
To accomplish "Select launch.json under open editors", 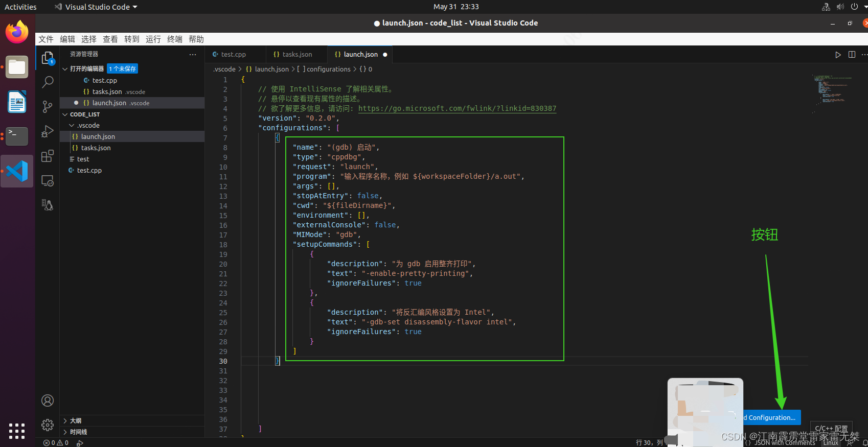I will click(132, 103).
